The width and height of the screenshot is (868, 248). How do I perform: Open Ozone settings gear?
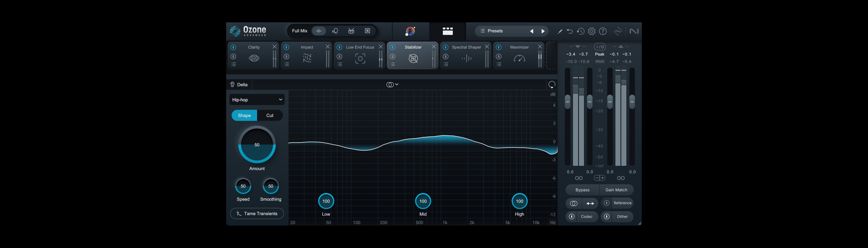coord(592,31)
